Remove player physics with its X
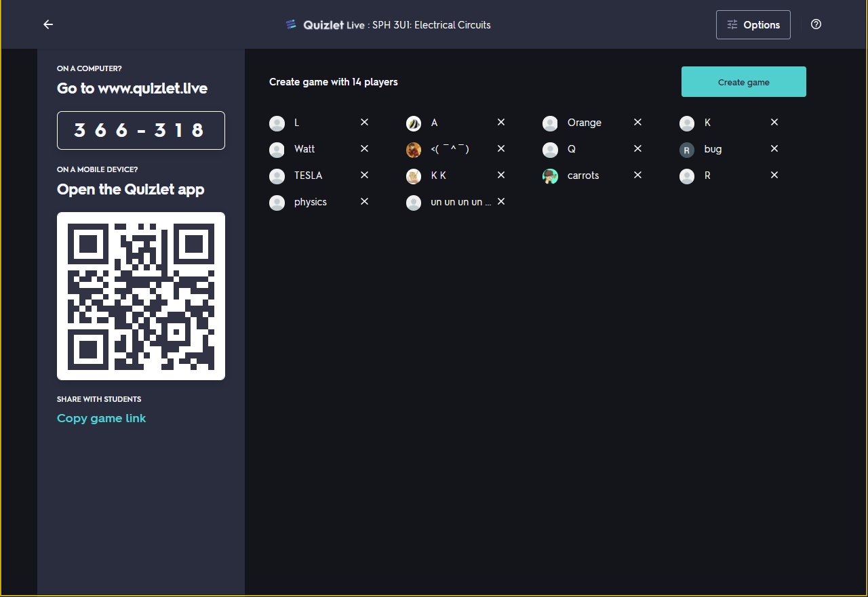868x597 pixels. coord(364,201)
